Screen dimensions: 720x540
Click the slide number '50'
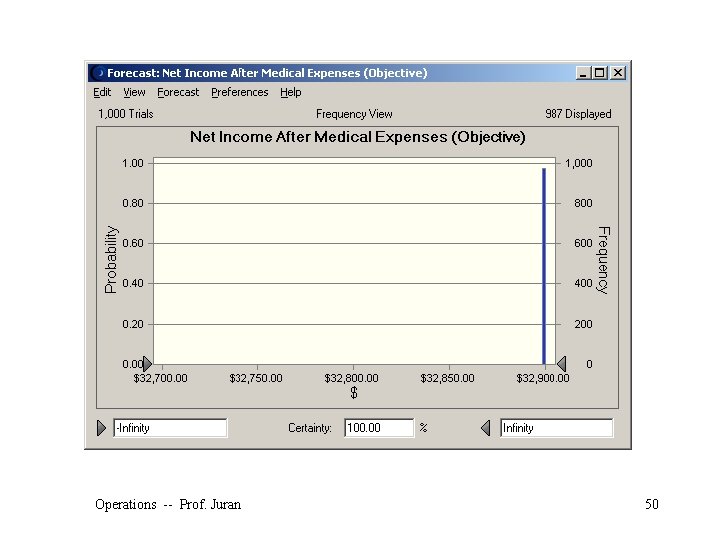pos(652,504)
